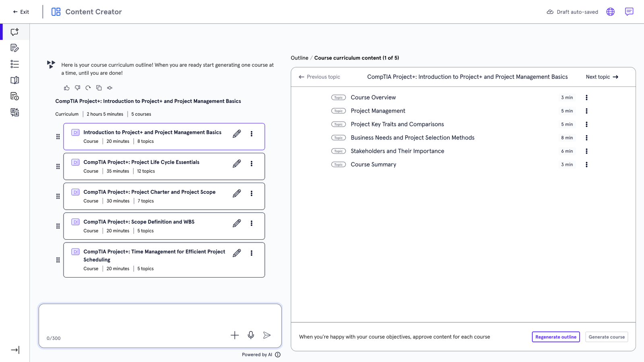The image size is (644, 362).
Task: Select the bulleted list sidebar icon
Action: pos(14,64)
